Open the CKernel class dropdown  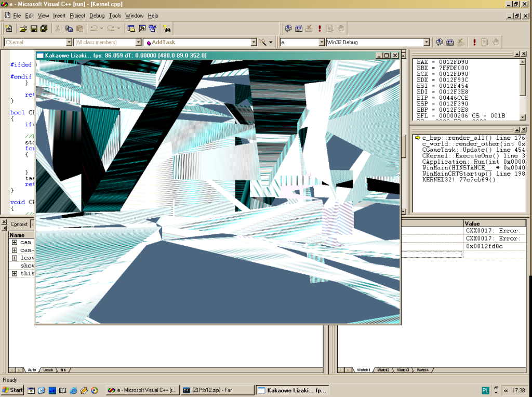tap(69, 42)
